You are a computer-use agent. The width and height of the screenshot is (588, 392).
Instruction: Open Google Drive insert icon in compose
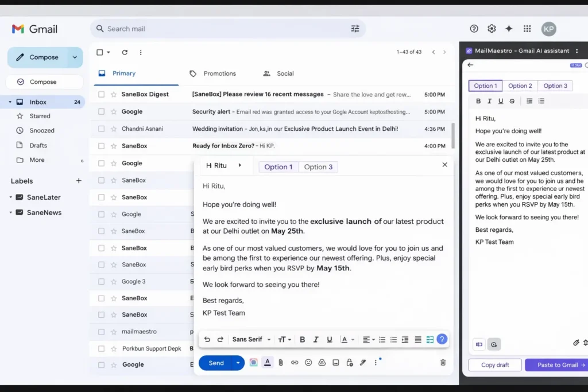pyautogui.click(x=323, y=362)
